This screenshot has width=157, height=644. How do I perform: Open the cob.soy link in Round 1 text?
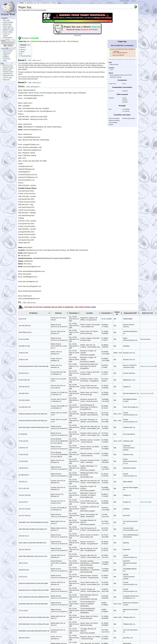click(x=49, y=63)
